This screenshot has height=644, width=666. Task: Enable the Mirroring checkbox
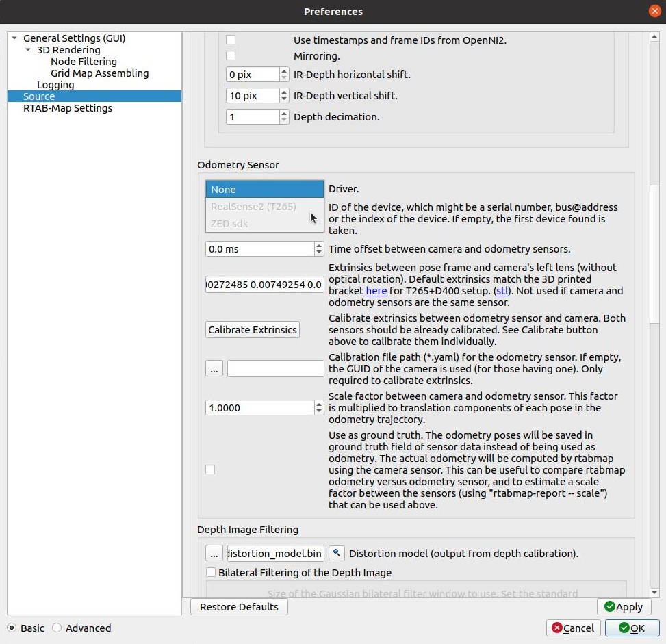point(231,56)
